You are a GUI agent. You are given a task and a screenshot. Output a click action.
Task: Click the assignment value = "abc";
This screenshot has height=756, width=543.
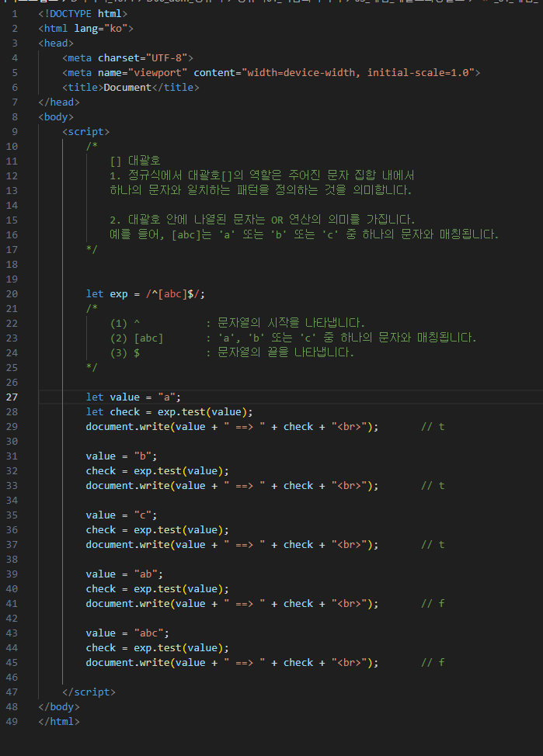click(127, 633)
